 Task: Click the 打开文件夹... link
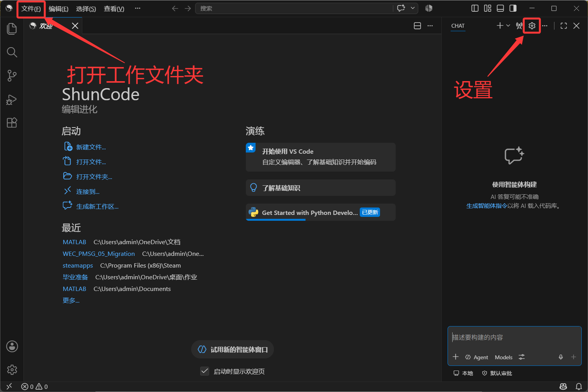coord(94,177)
